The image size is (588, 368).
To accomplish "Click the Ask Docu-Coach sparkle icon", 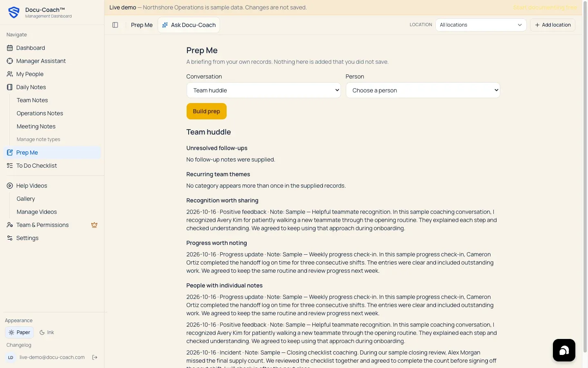I will point(165,25).
